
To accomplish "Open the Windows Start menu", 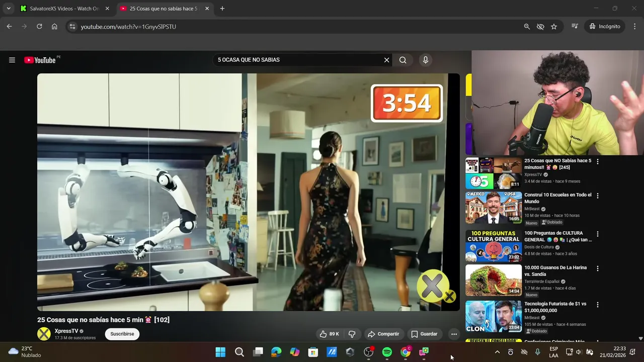I will point(220,352).
